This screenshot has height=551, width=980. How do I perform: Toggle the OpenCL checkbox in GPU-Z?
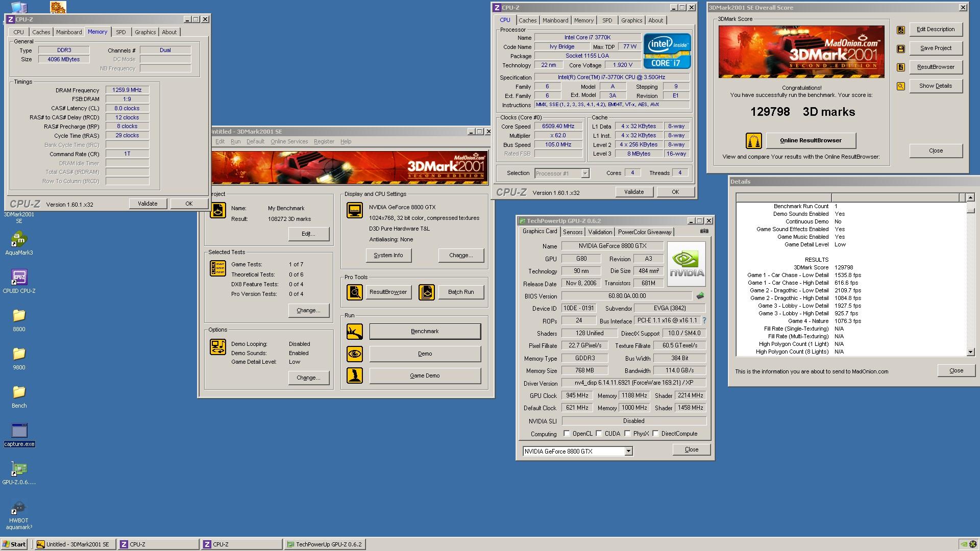tap(567, 434)
